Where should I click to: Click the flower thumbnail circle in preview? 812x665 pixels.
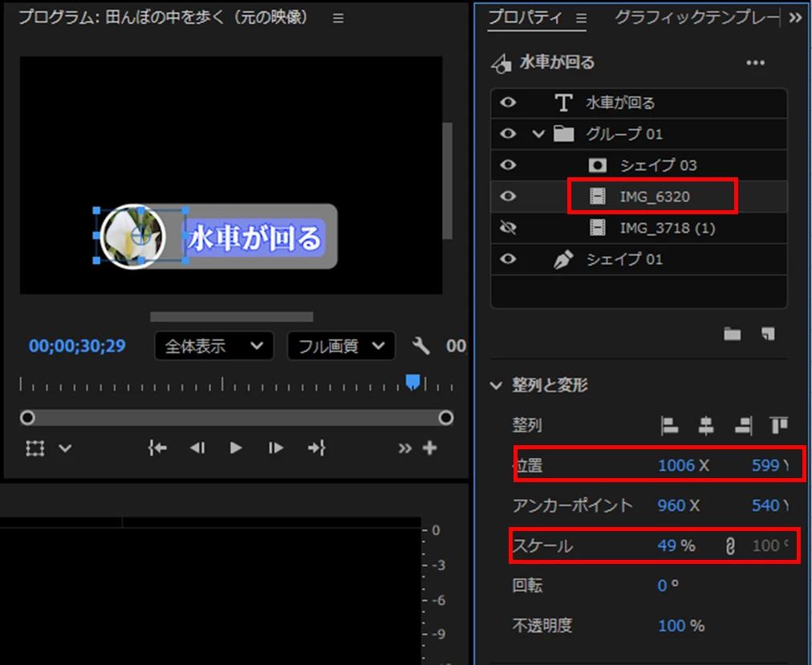coord(133,237)
